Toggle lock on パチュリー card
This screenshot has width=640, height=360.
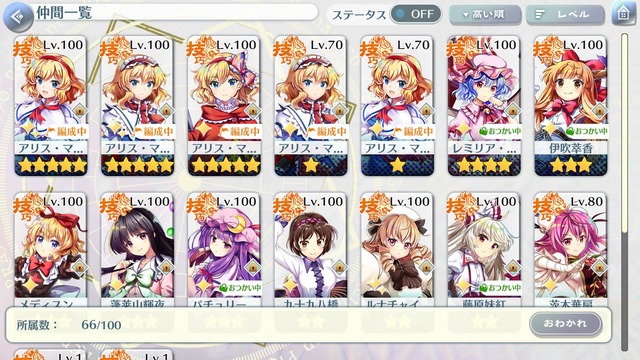[252, 267]
